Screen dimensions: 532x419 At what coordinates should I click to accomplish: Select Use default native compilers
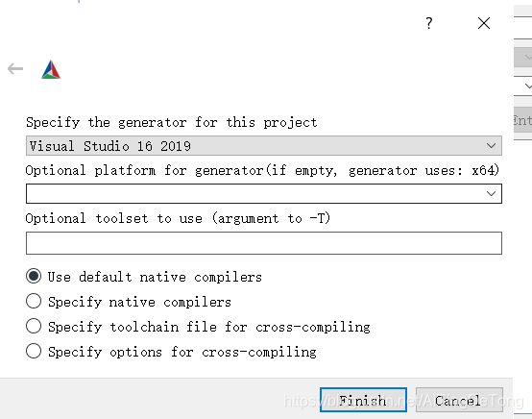[144, 277]
